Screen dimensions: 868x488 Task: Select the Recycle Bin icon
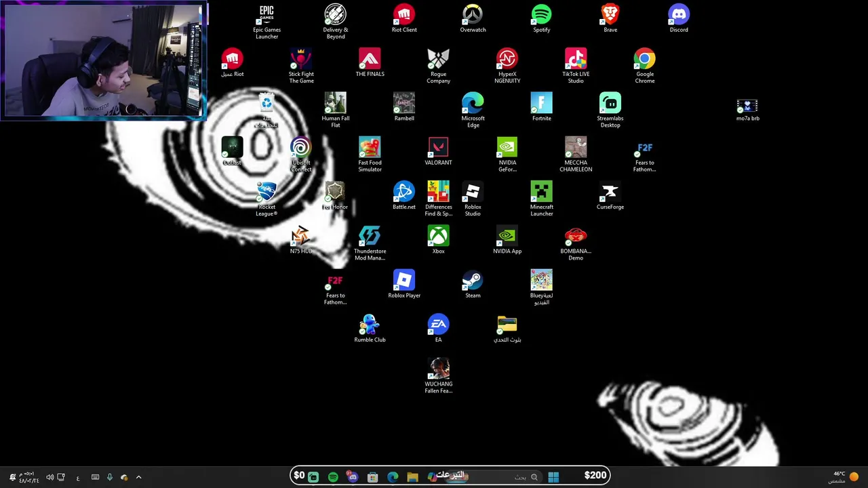coord(267,110)
